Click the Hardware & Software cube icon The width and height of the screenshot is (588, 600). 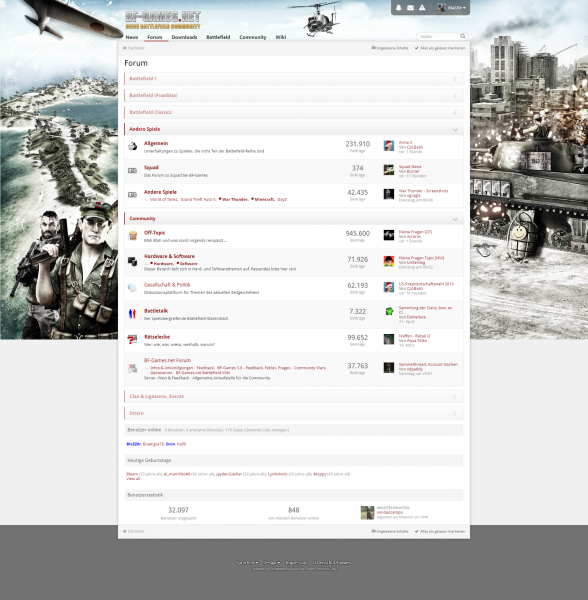coord(132,262)
